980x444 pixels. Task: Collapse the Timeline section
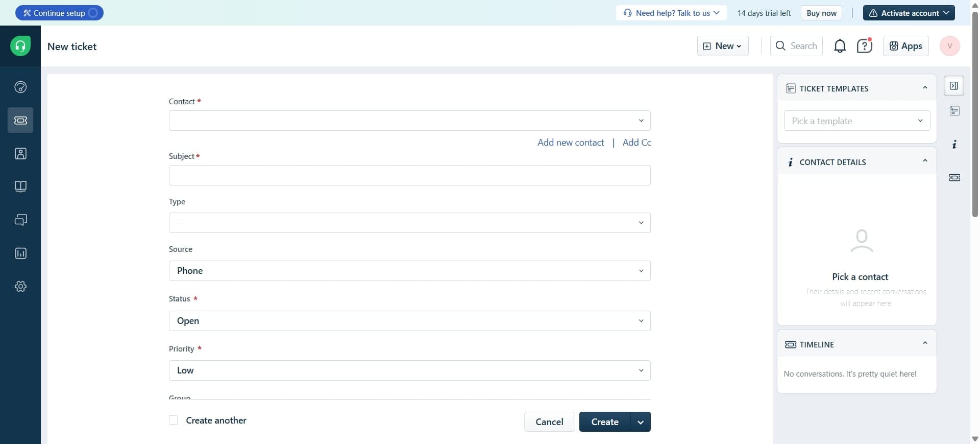tap(925, 343)
